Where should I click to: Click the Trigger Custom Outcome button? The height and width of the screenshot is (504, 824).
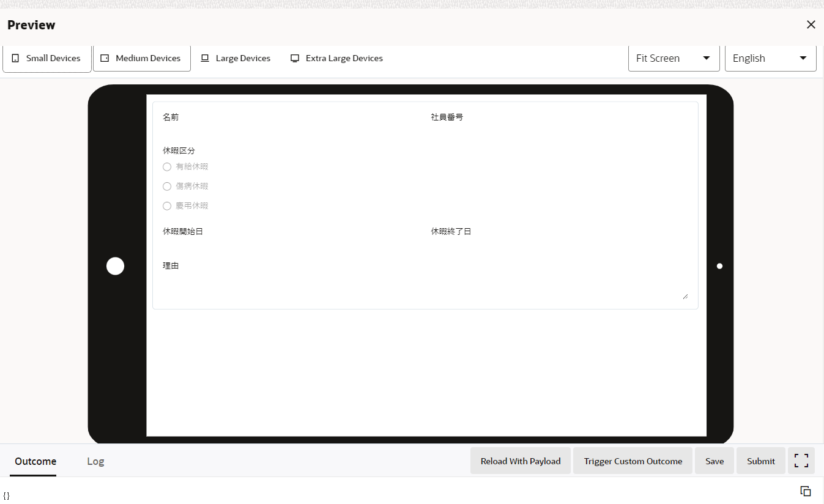[x=633, y=461]
